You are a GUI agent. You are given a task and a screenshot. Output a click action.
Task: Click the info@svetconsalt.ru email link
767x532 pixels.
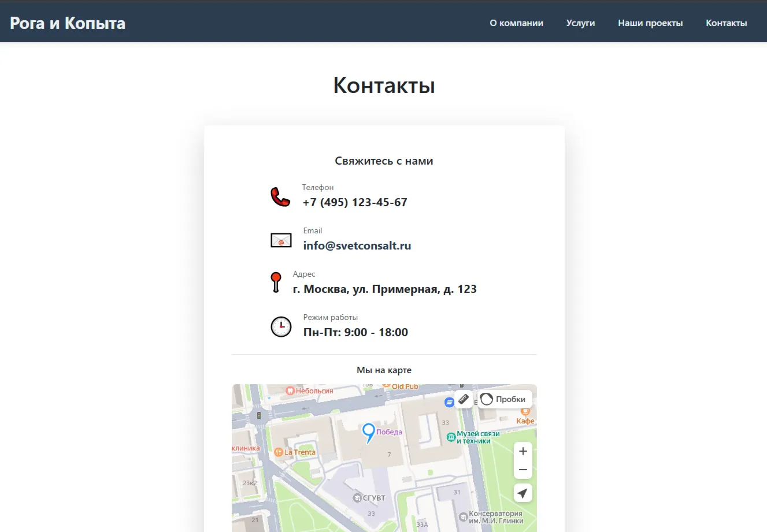(357, 245)
